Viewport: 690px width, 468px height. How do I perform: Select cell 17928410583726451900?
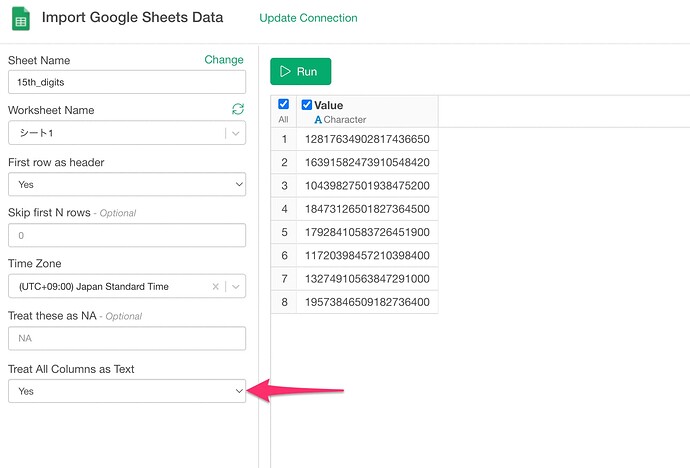click(367, 232)
